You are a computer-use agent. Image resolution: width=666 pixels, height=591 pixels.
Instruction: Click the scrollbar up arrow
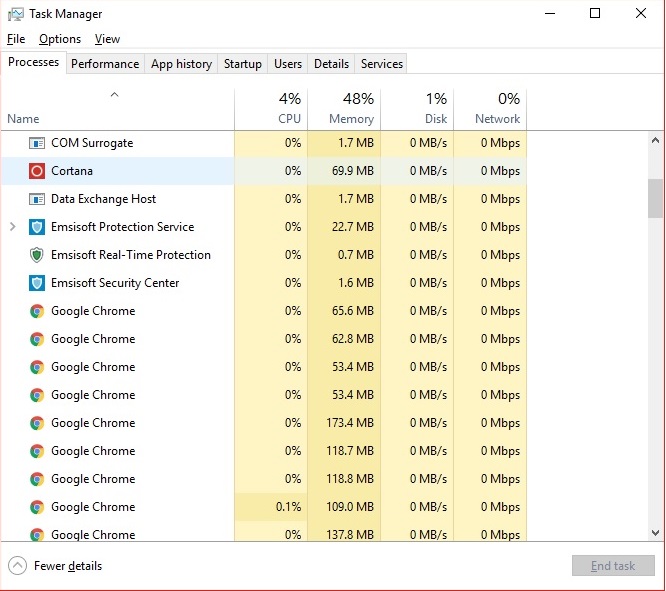point(655,140)
